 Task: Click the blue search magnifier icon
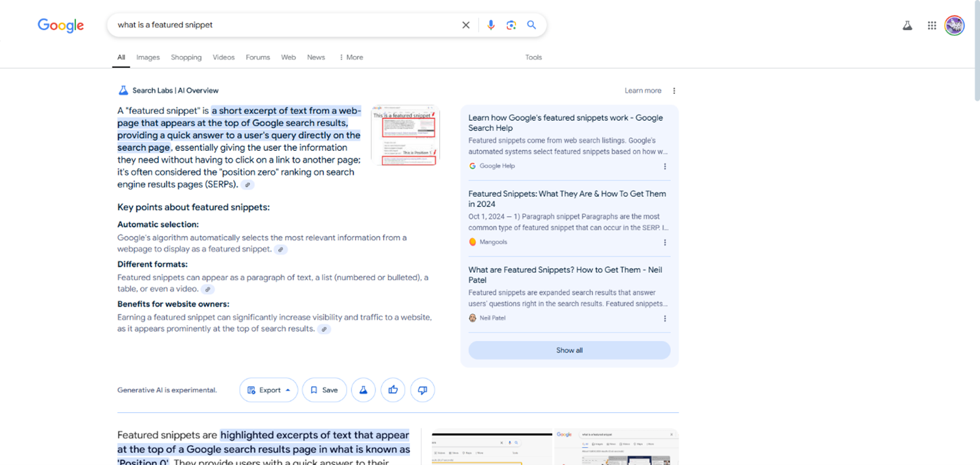point(532,25)
